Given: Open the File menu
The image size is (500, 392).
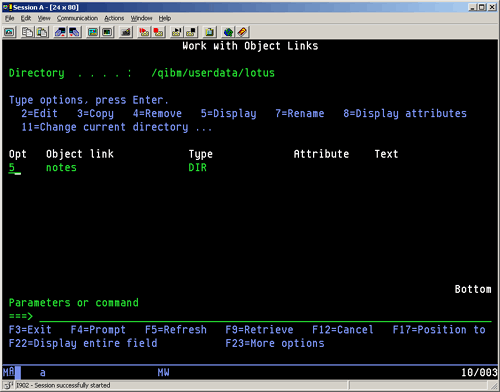Looking at the screenshot, I should click(x=9, y=18).
